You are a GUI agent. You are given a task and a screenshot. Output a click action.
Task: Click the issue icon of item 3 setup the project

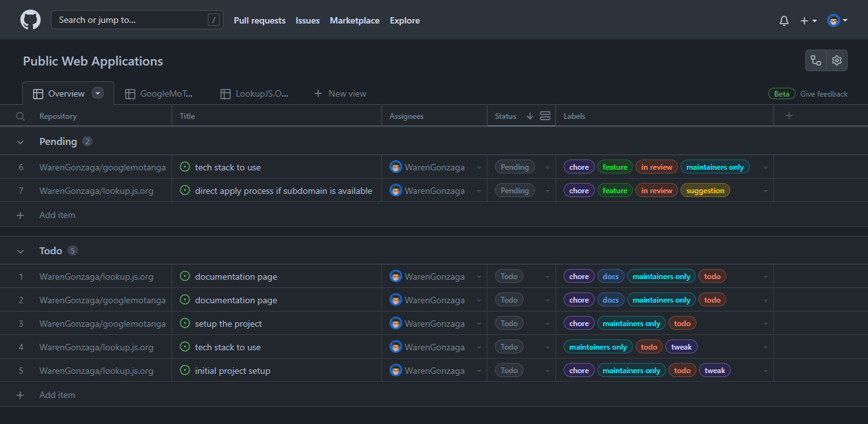coord(185,323)
